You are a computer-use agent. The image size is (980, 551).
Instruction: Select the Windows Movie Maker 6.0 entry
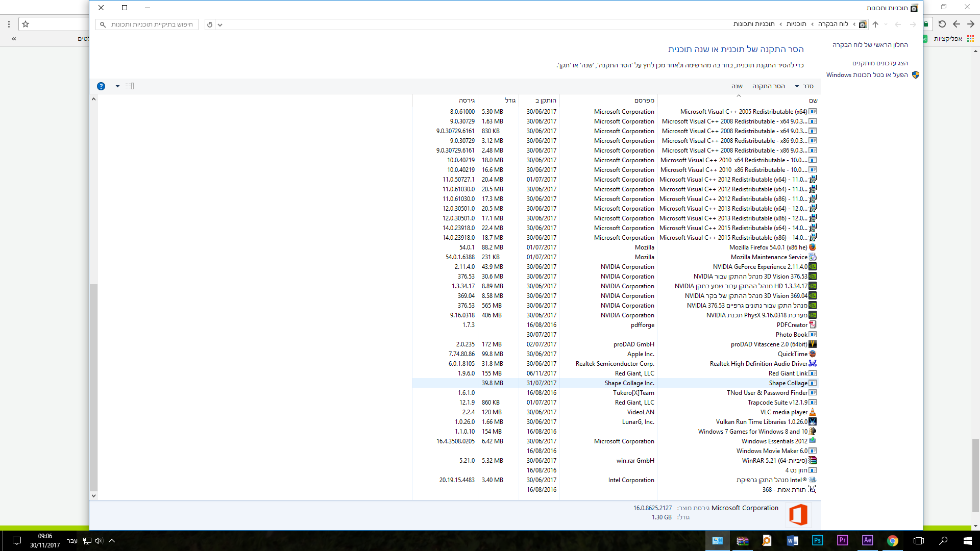pyautogui.click(x=615, y=451)
